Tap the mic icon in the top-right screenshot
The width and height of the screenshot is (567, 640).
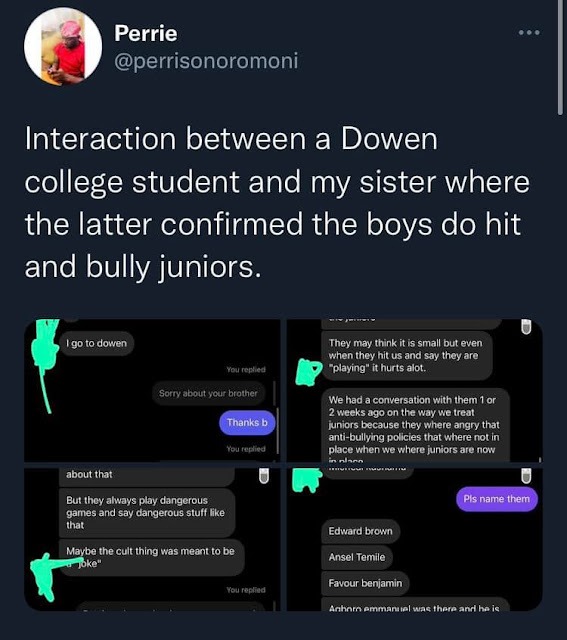click(526, 327)
